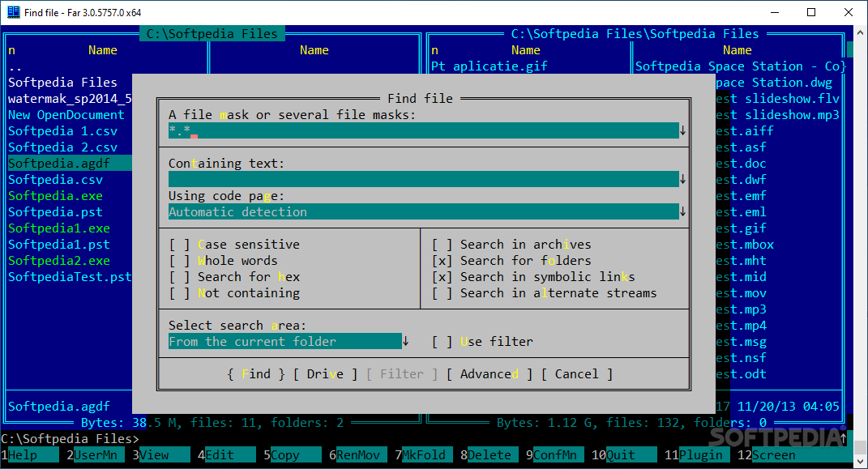
Task: Select the .odt file in right panel
Action: (x=742, y=374)
